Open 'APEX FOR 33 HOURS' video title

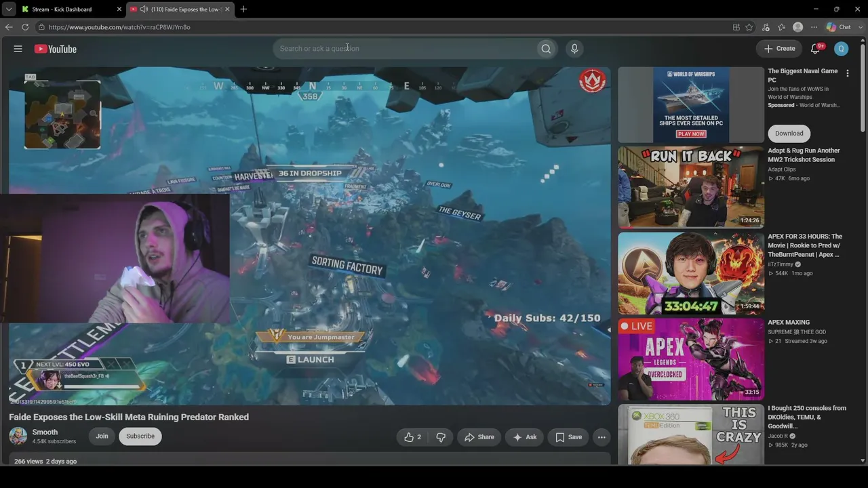805,245
